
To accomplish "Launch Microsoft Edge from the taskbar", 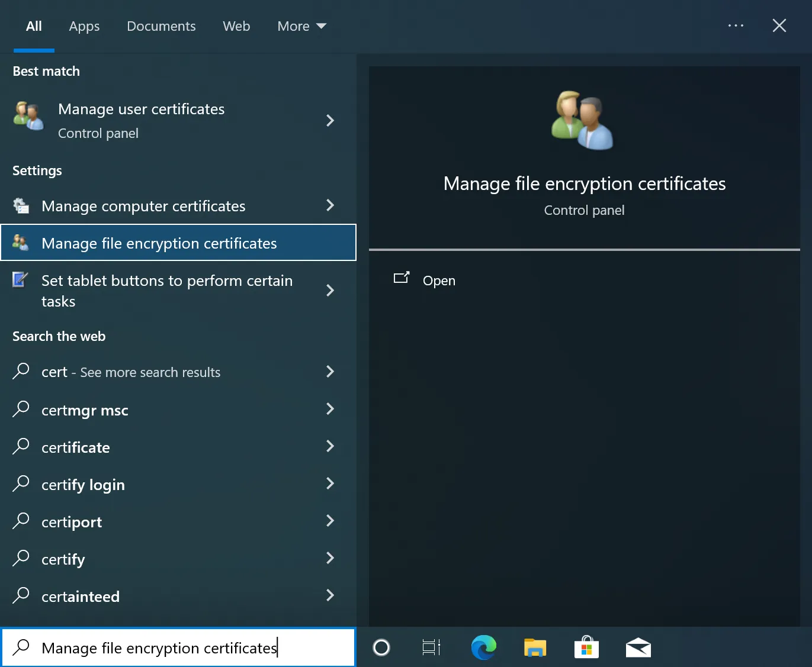I will (484, 647).
